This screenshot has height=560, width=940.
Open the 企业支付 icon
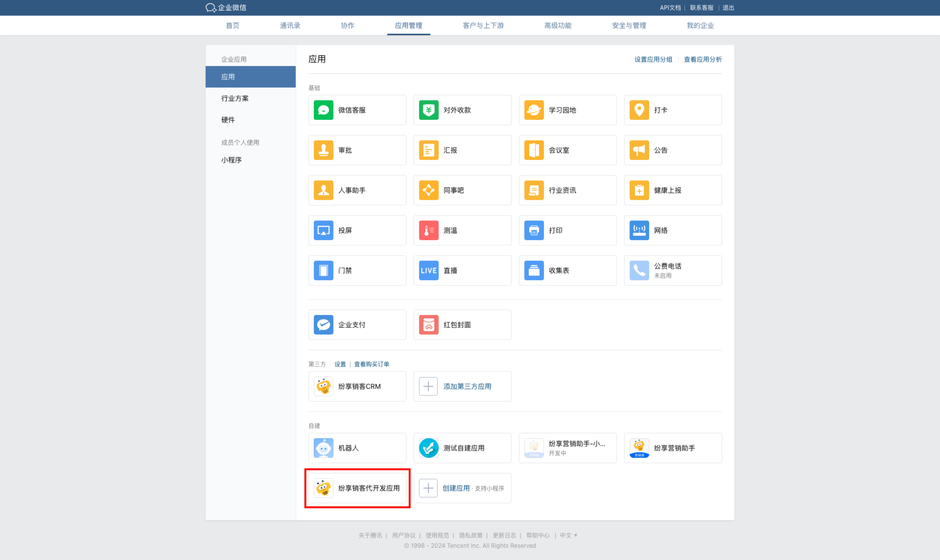[323, 325]
